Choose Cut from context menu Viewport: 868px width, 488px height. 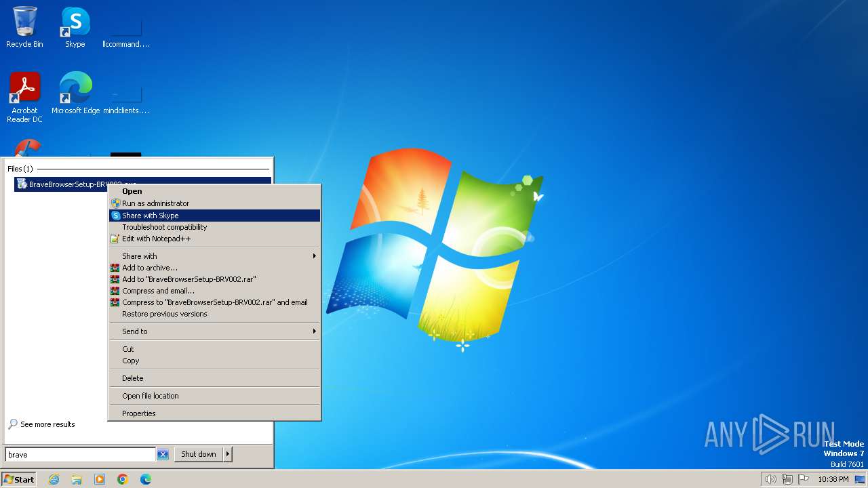point(214,349)
